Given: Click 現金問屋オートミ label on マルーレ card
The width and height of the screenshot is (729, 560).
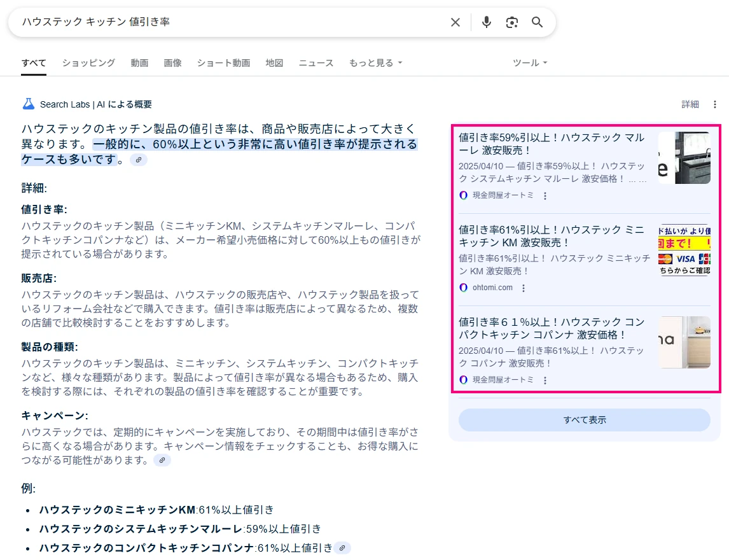Looking at the screenshot, I should (503, 195).
